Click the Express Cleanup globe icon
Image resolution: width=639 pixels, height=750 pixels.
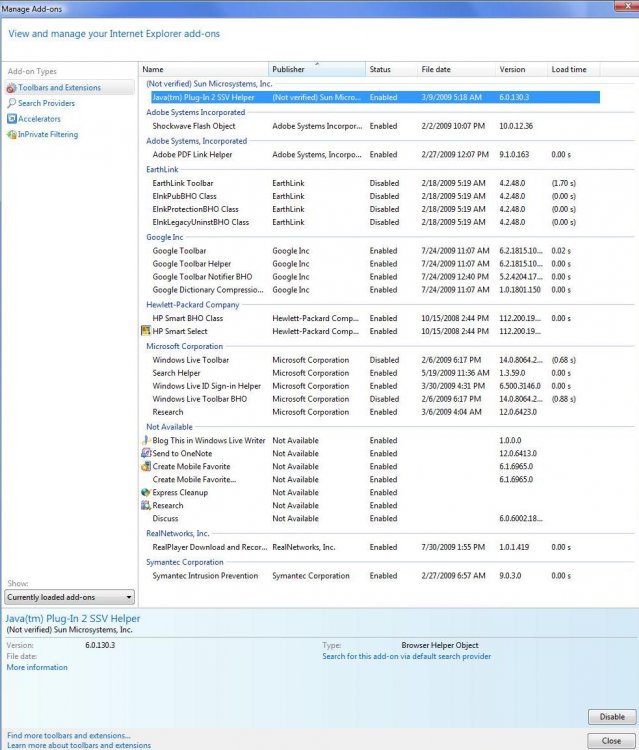click(x=146, y=492)
